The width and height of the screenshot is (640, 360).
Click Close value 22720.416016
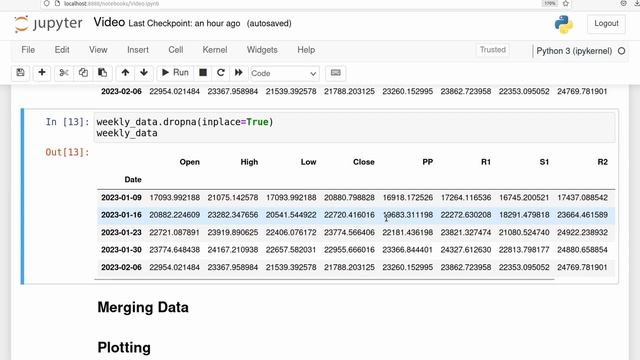click(349, 215)
